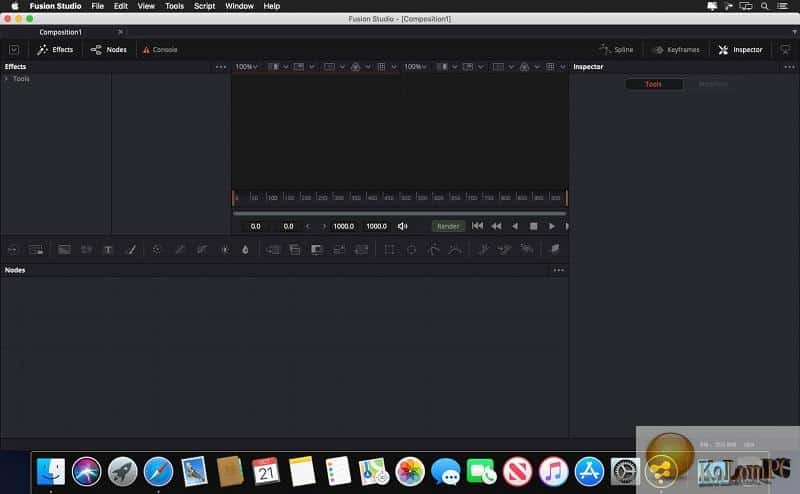Switch to Inspector Tools tab
Screen dimensions: 800x494
point(654,84)
